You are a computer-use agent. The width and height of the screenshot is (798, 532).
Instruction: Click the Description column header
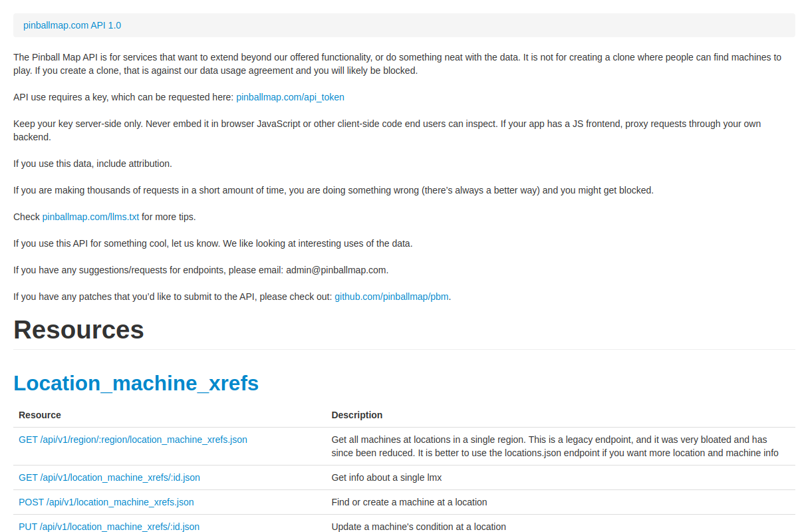[x=357, y=415]
